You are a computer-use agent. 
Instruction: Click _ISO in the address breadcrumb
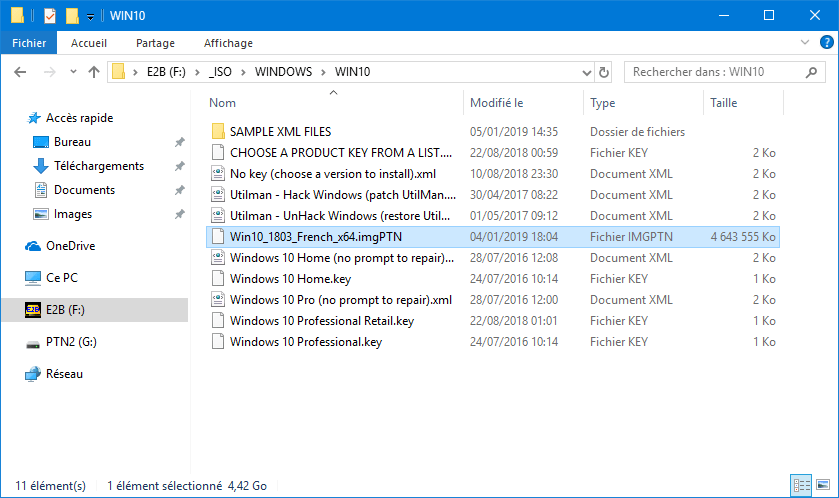tap(220, 72)
